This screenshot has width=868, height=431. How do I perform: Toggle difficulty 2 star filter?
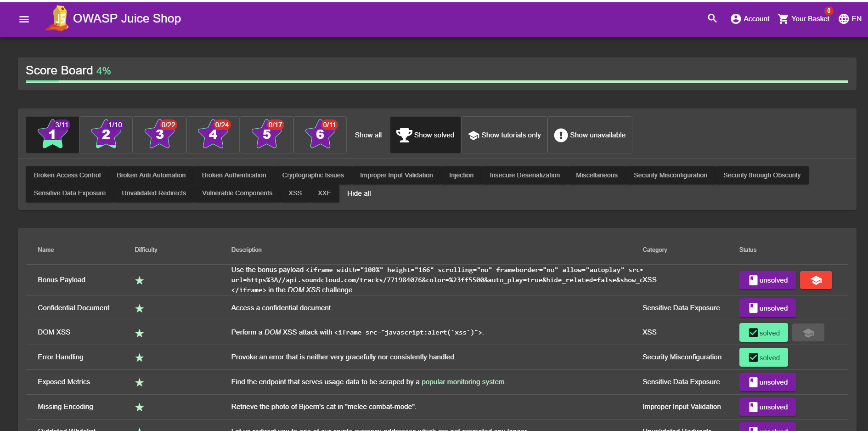pos(106,135)
